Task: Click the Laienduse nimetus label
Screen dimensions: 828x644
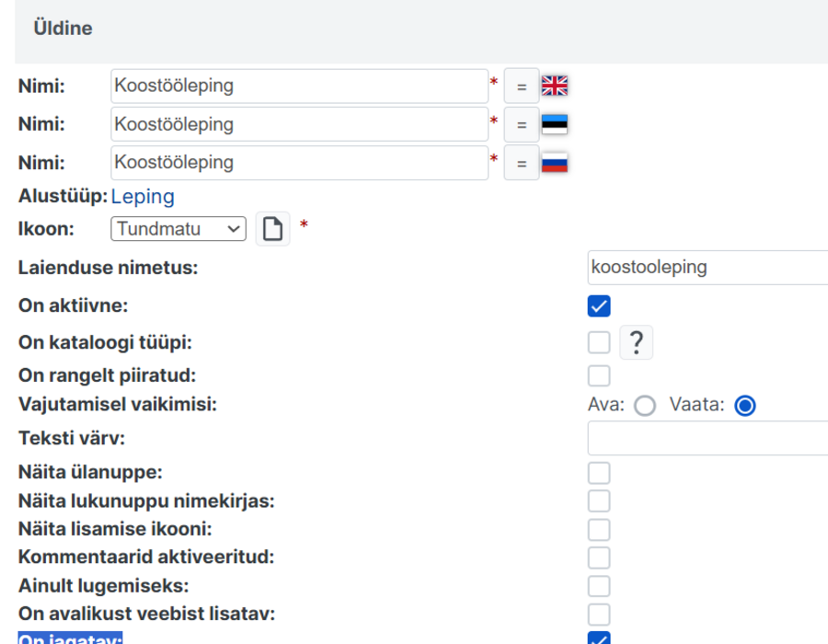Action: (109, 268)
